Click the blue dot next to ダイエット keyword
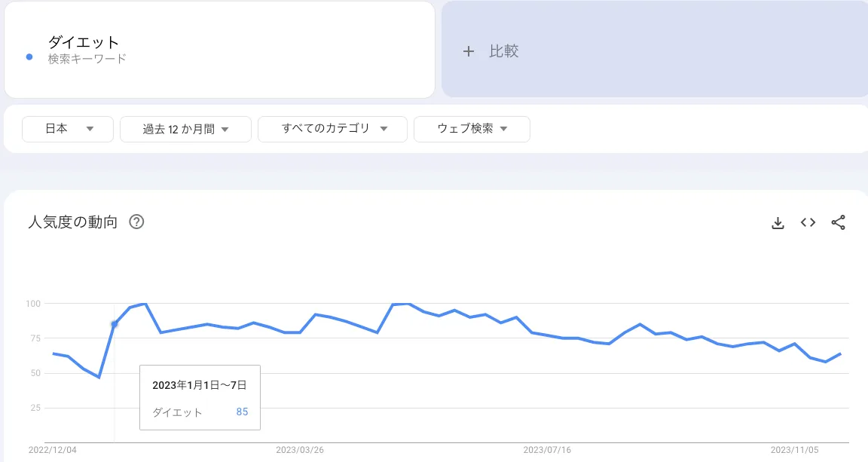Viewport: 868px width, 462px height. (29, 56)
